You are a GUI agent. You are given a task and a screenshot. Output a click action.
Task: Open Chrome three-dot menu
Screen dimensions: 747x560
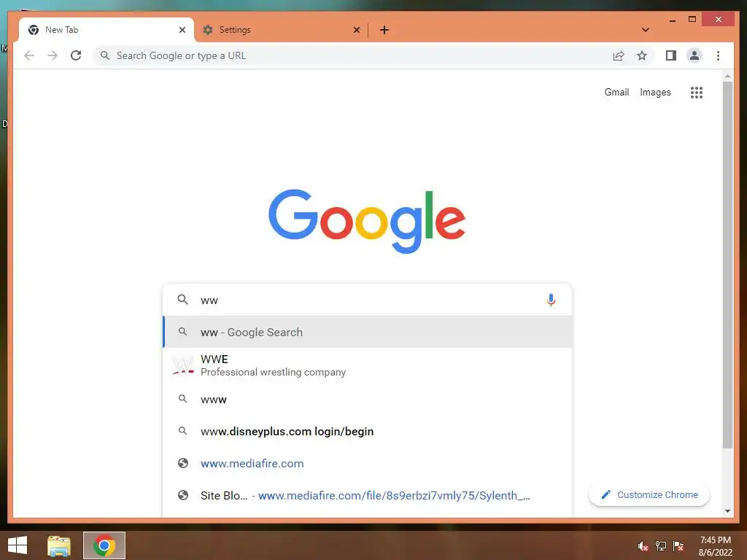718,55
